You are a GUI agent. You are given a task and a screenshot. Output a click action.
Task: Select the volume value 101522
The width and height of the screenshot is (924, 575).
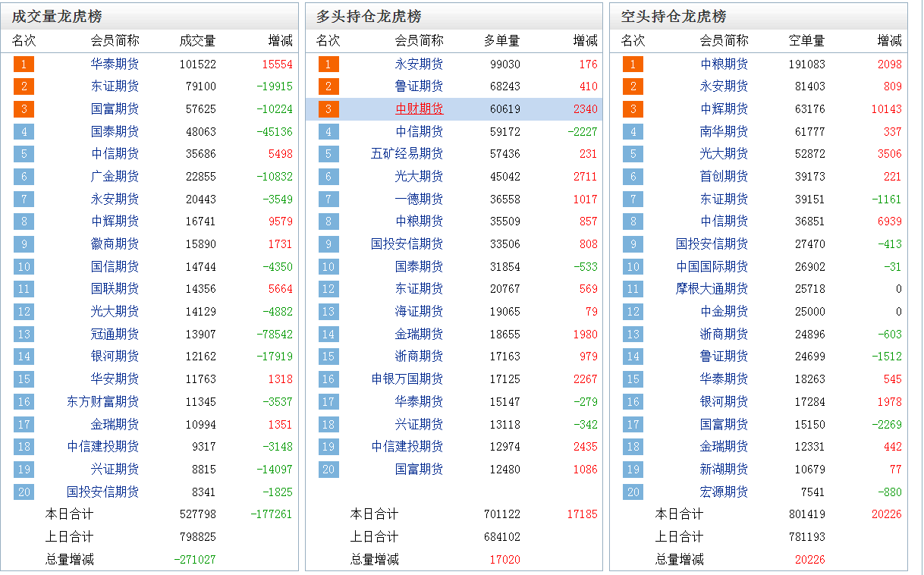(198, 64)
